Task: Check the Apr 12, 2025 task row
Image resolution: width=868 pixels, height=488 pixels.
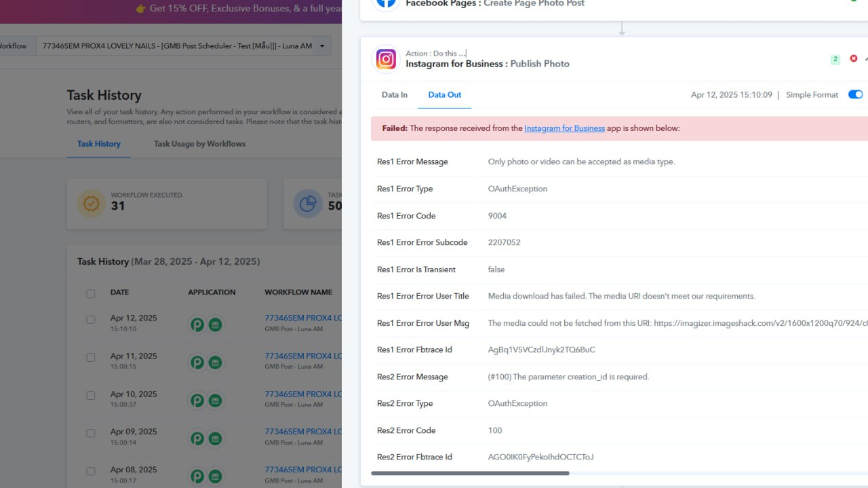Action: [x=91, y=320]
